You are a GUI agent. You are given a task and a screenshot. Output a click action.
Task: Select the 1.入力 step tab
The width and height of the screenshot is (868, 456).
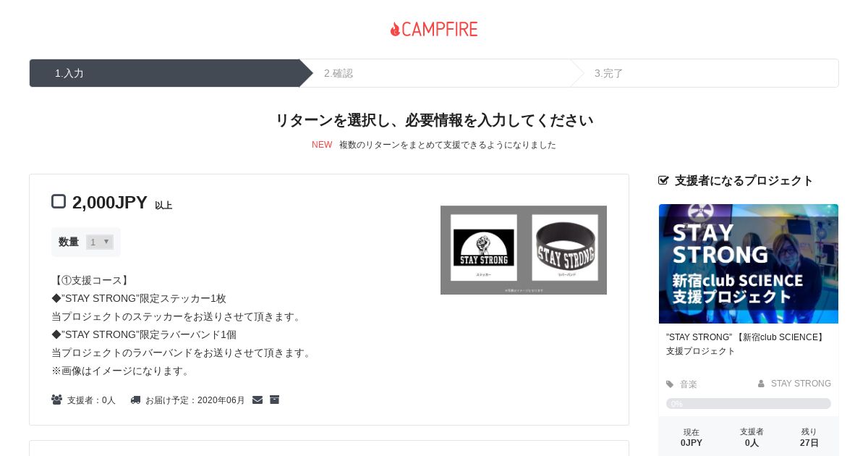point(164,73)
